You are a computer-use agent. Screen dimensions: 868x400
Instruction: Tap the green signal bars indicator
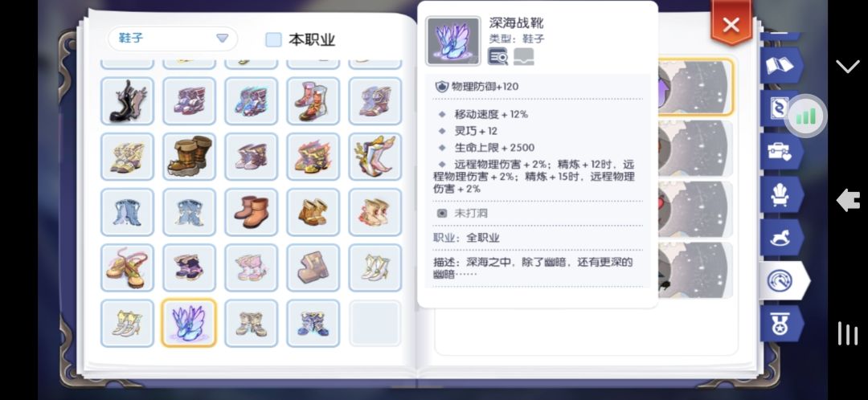tap(806, 116)
